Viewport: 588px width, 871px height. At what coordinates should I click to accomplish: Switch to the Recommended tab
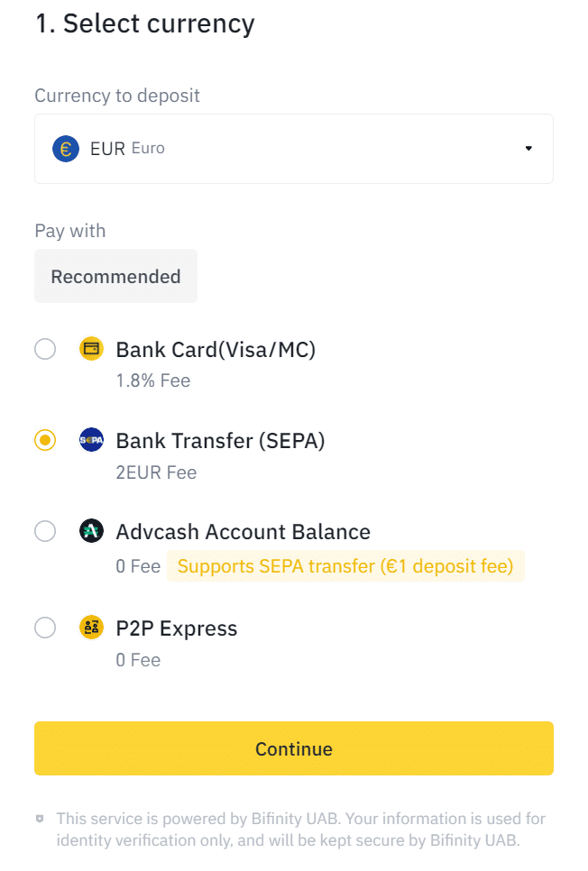coord(115,276)
